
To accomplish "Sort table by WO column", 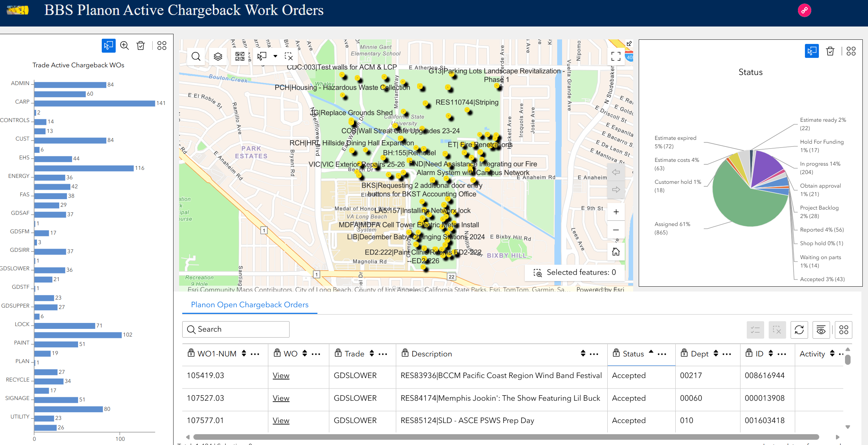I will pyautogui.click(x=305, y=354).
